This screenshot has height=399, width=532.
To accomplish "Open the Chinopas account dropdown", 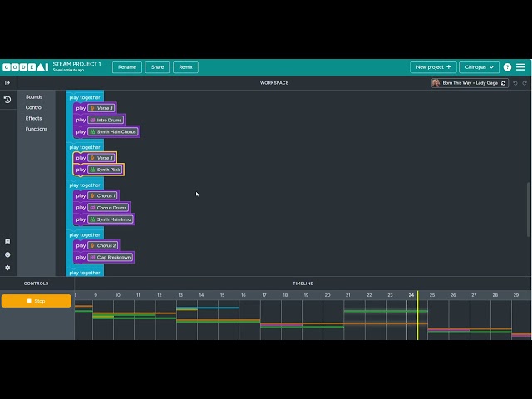I will 479,67.
